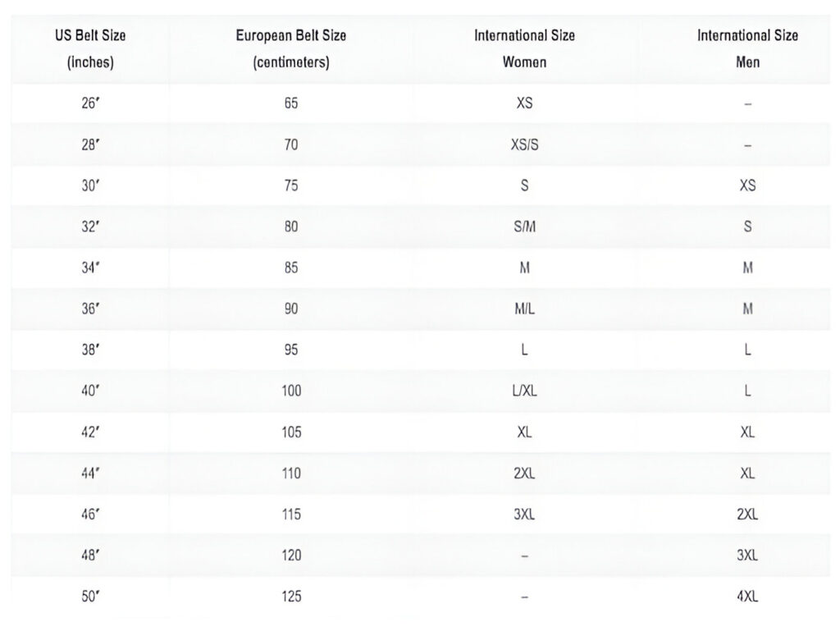Select the women's "S/M" size cell
This screenshot has height=636, width=840.
point(524,227)
